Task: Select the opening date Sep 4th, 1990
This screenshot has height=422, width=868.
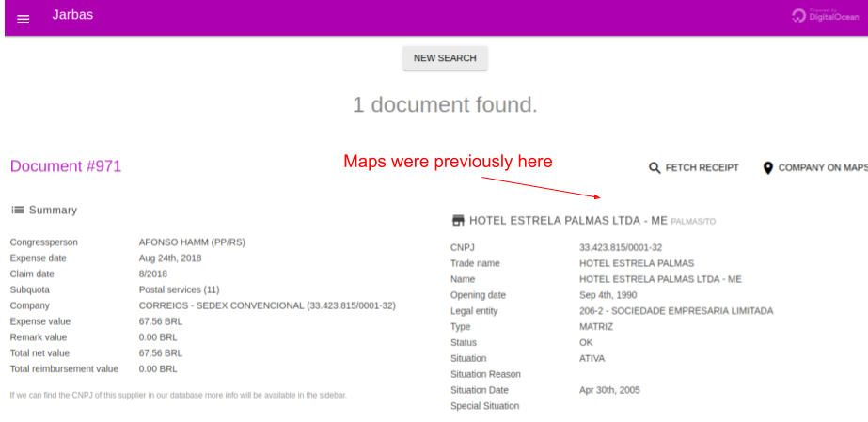Action: click(608, 295)
